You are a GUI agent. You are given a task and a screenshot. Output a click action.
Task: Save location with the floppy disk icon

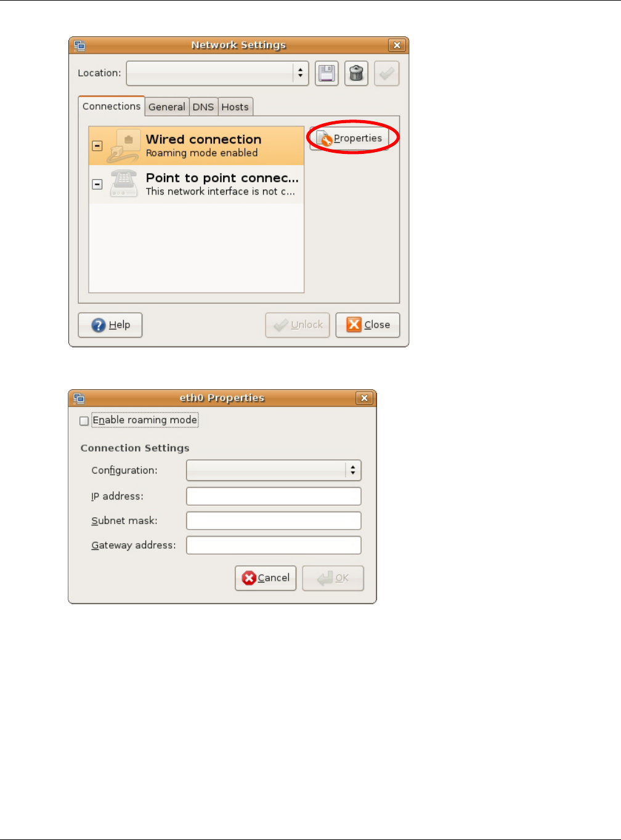pos(327,73)
